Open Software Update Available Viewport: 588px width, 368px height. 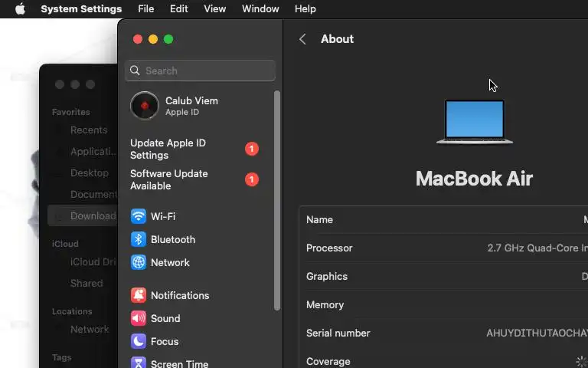[168, 180]
